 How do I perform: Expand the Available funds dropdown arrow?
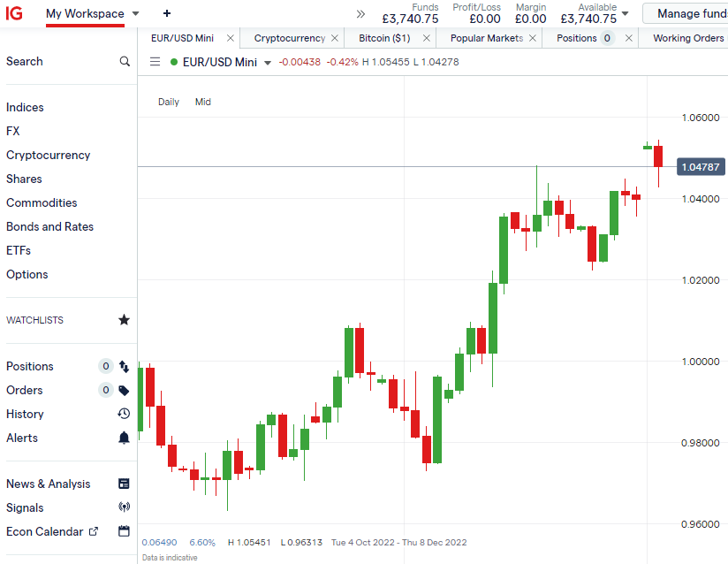click(626, 13)
